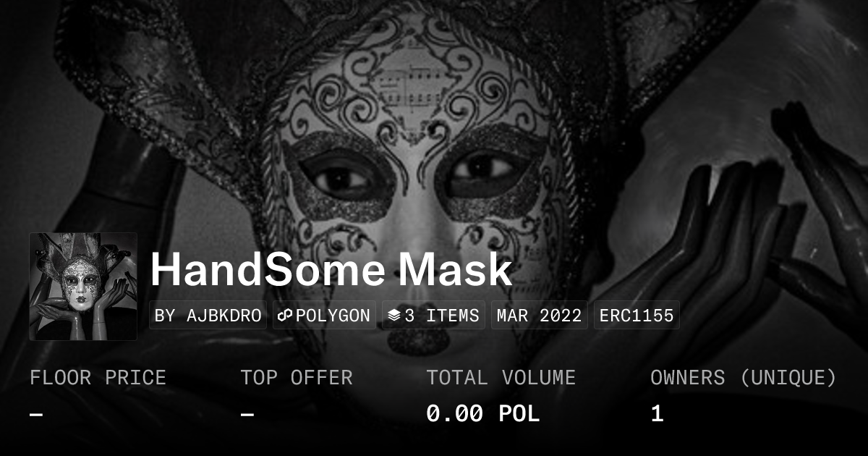Click the FLOOR PRICE stat label
868x456 pixels.
tap(98, 378)
